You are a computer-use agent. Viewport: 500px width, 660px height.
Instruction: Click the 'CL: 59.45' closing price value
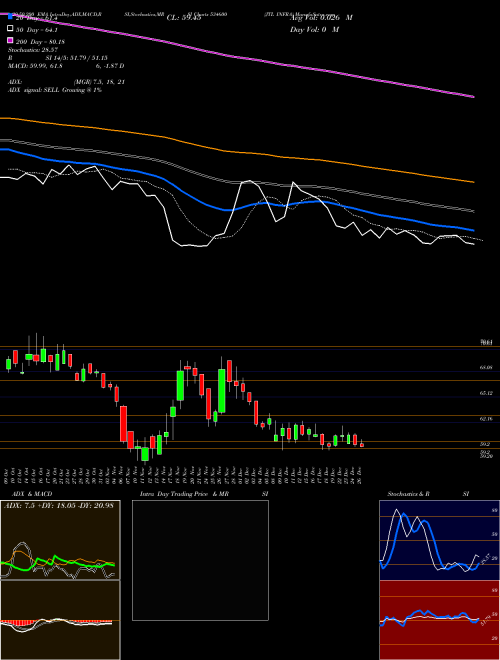(184, 18)
